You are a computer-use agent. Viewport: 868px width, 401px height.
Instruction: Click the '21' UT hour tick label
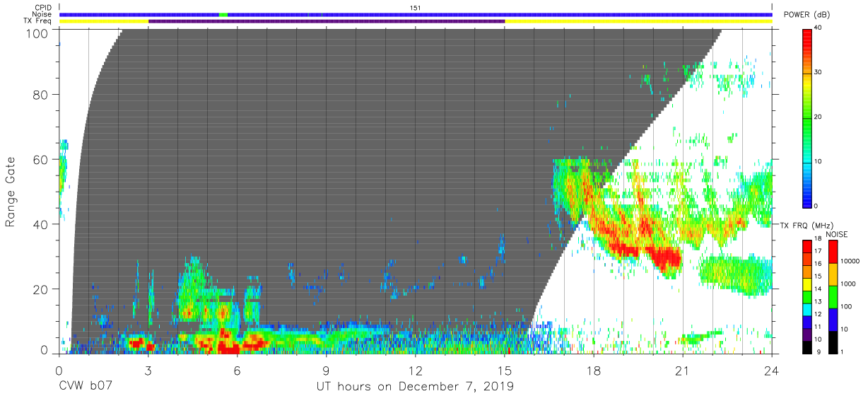point(683,371)
